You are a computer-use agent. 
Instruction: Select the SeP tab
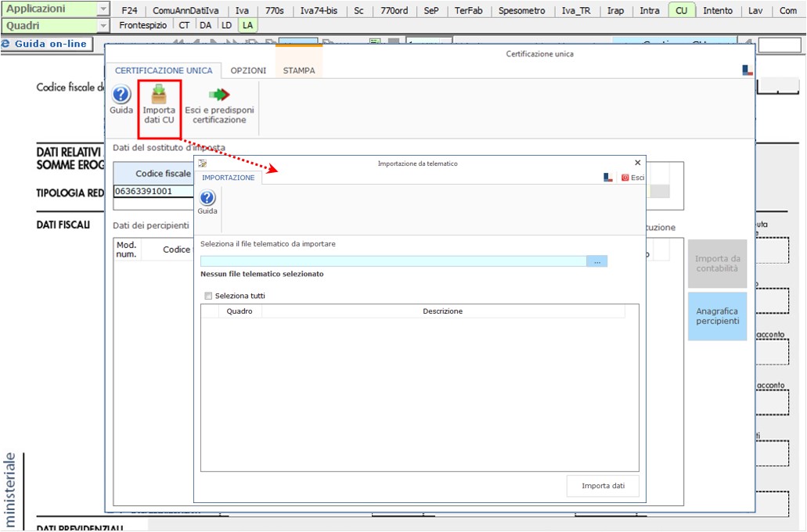[x=431, y=10]
